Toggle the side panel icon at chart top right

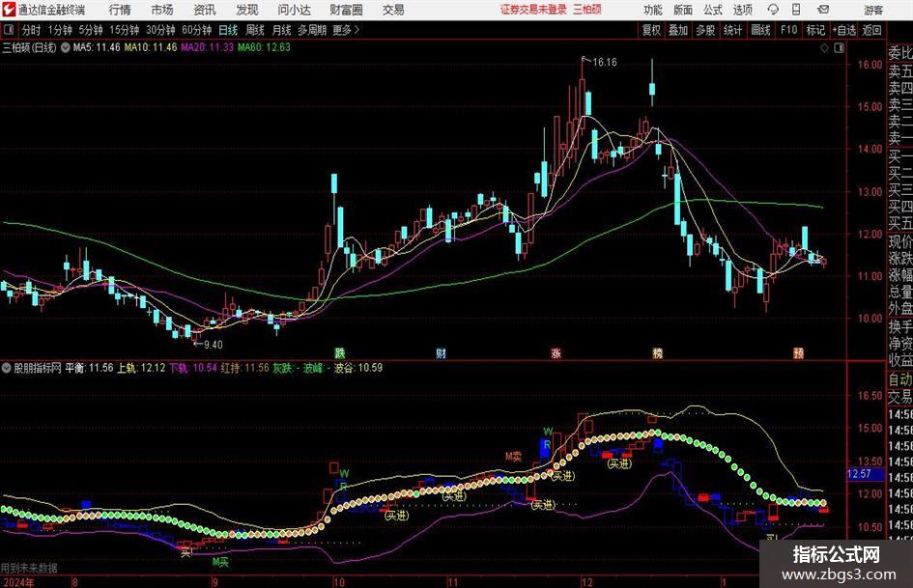[x=839, y=48]
